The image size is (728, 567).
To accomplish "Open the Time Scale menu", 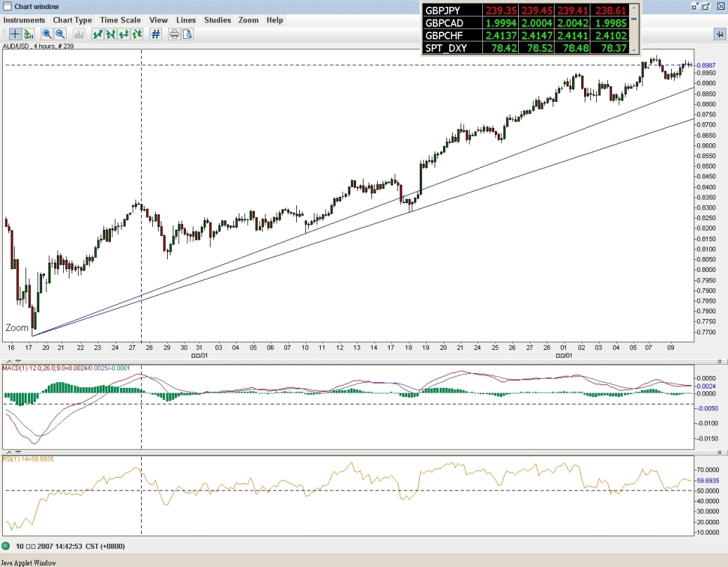I will 120,20.
